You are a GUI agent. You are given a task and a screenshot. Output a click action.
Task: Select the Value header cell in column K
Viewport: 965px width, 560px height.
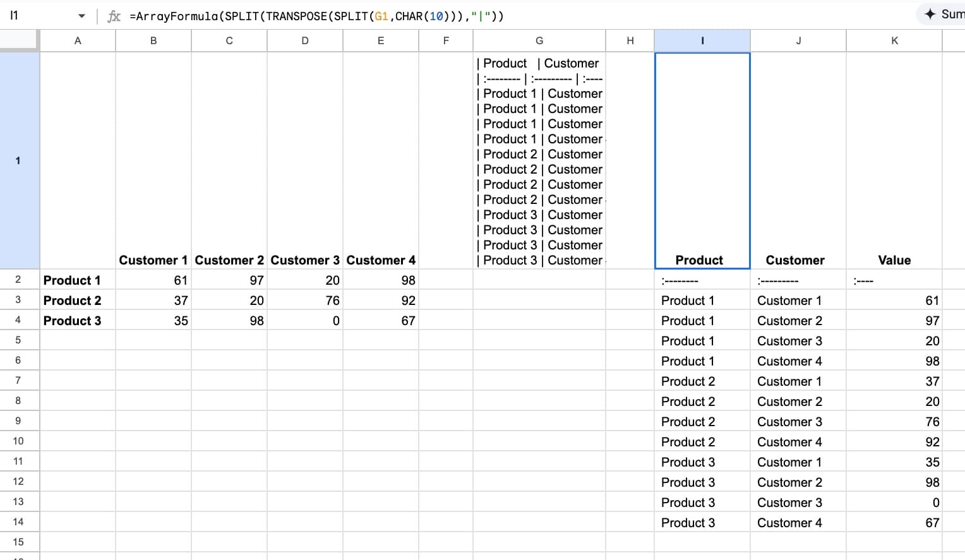click(x=894, y=259)
